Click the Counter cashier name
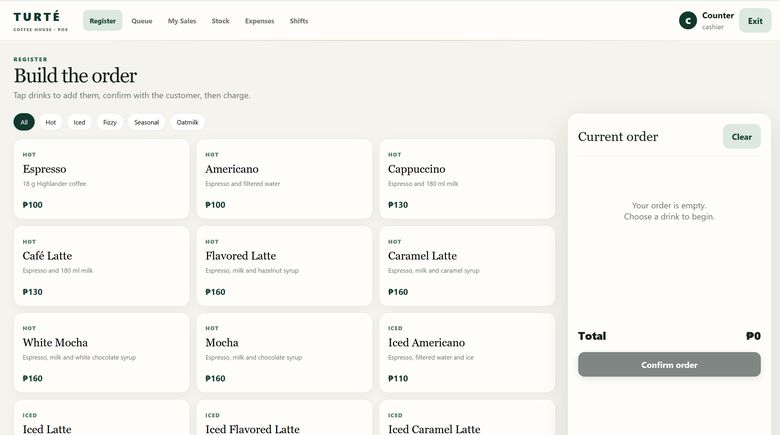780x435 pixels. (x=718, y=15)
